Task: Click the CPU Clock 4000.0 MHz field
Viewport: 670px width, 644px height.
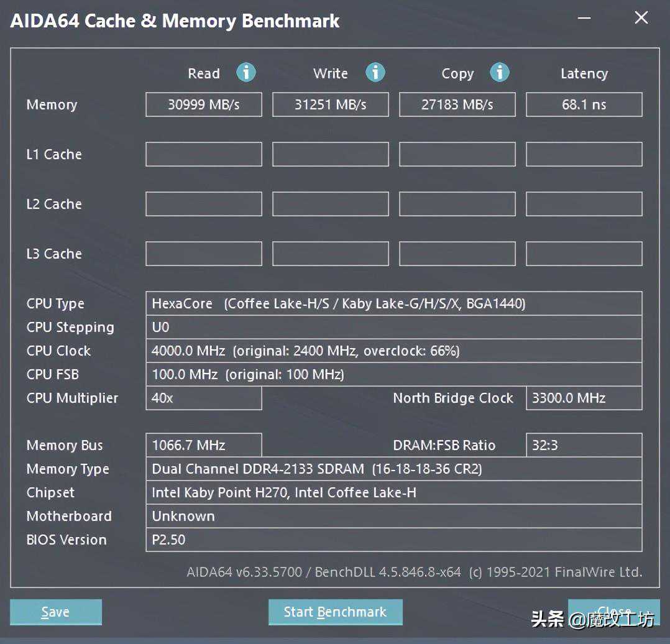Action: click(x=393, y=351)
